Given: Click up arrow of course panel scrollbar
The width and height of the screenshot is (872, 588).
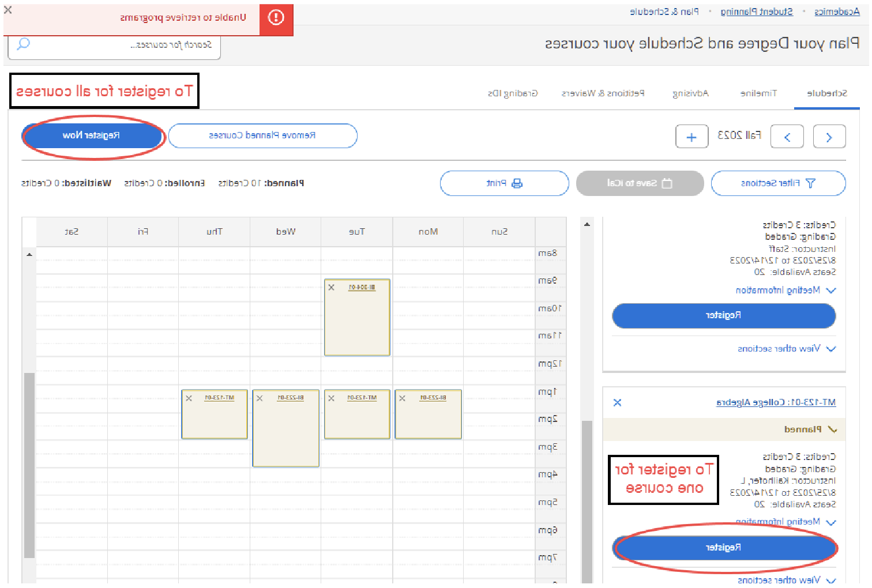Looking at the screenshot, I should [587, 224].
